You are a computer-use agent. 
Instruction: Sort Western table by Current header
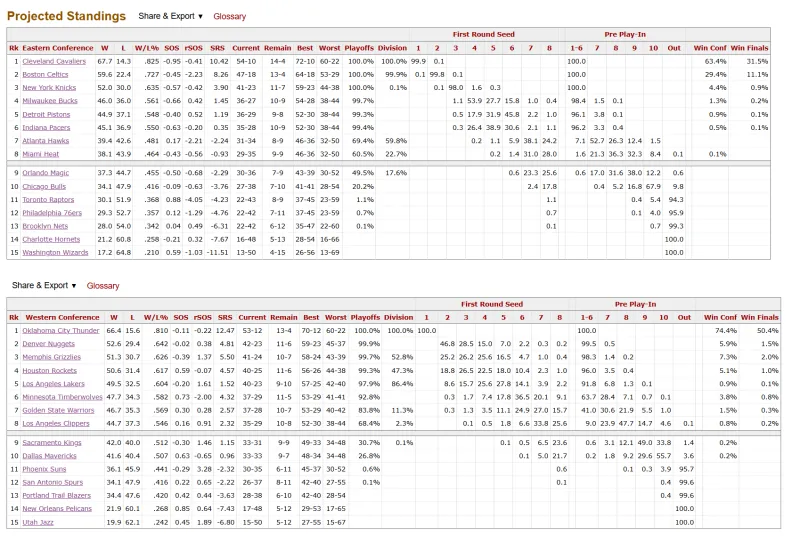[x=252, y=317]
